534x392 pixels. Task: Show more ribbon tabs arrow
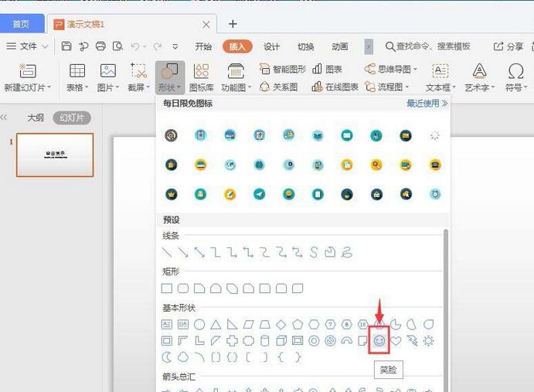pyautogui.click(x=369, y=46)
